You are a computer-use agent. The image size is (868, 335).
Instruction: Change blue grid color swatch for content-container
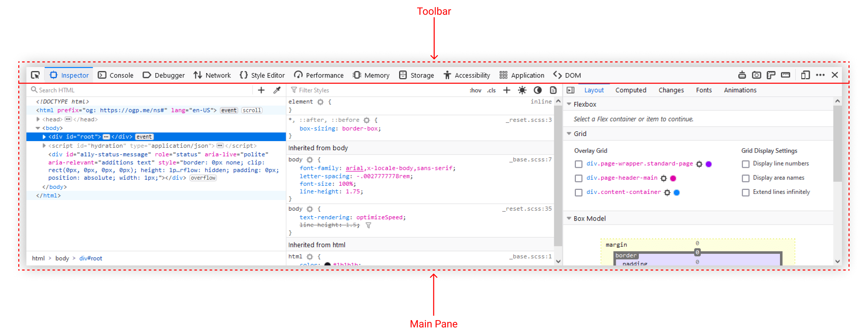pos(676,193)
